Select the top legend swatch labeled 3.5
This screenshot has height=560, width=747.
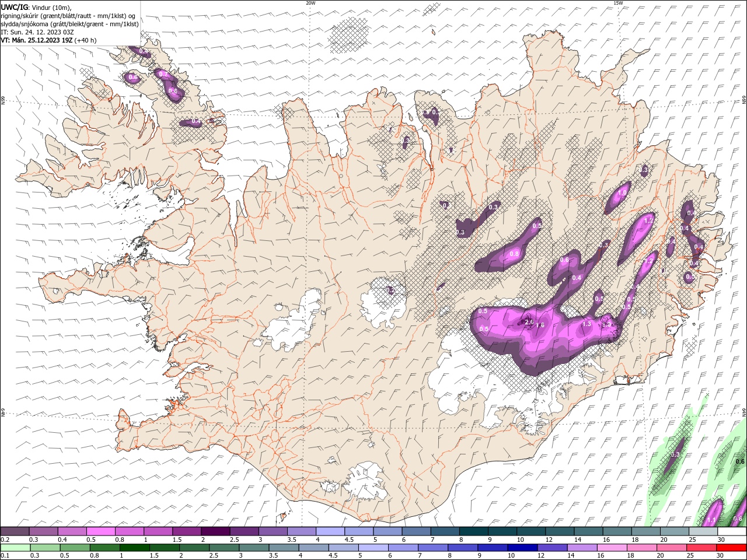point(301,531)
